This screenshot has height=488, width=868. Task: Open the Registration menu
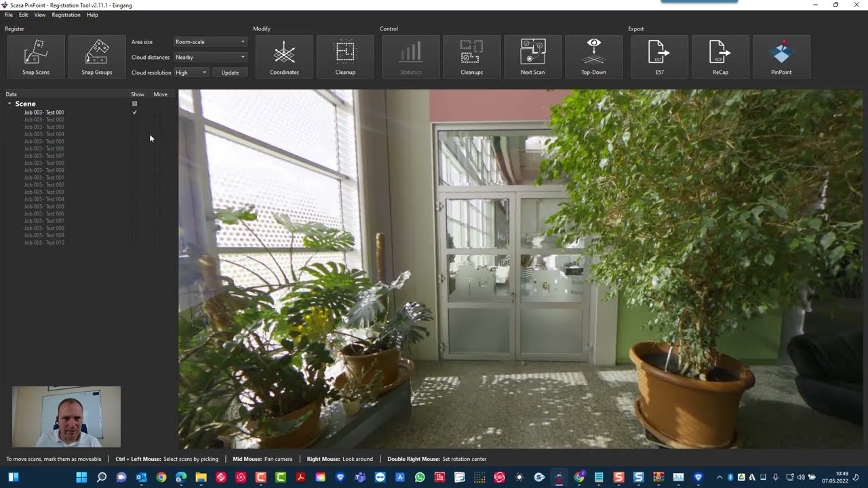[66, 15]
